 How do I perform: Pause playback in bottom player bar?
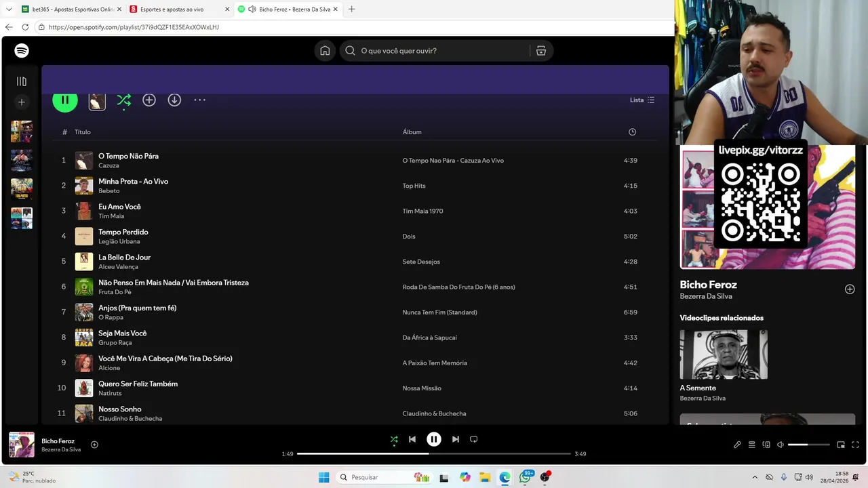point(434,439)
